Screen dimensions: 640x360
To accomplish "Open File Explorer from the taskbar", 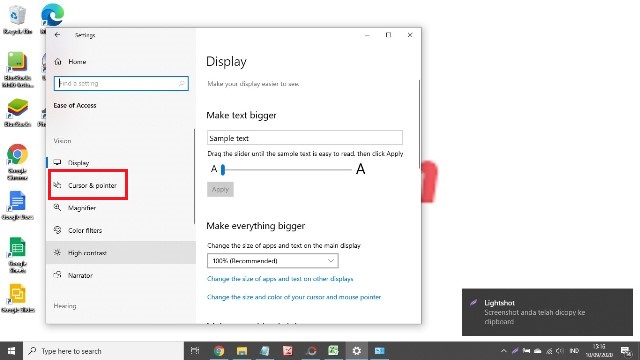I will point(242,351).
